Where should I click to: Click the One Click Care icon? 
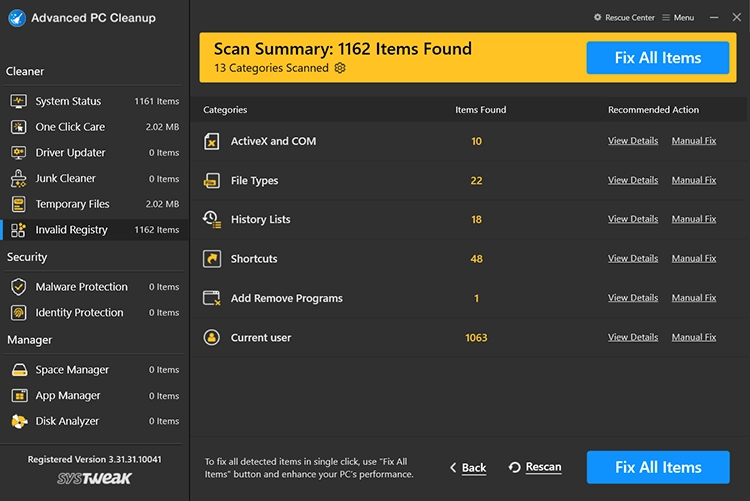tap(19, 127)
